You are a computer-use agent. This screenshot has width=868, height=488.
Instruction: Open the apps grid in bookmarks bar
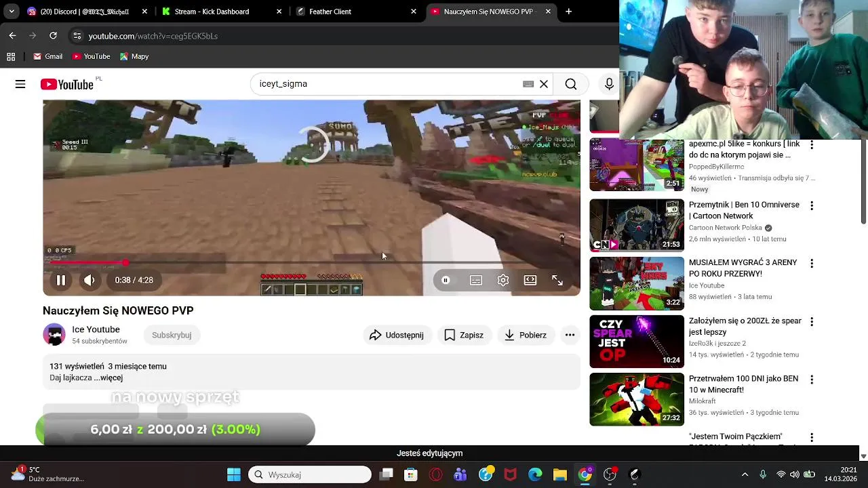coord(11,56)
